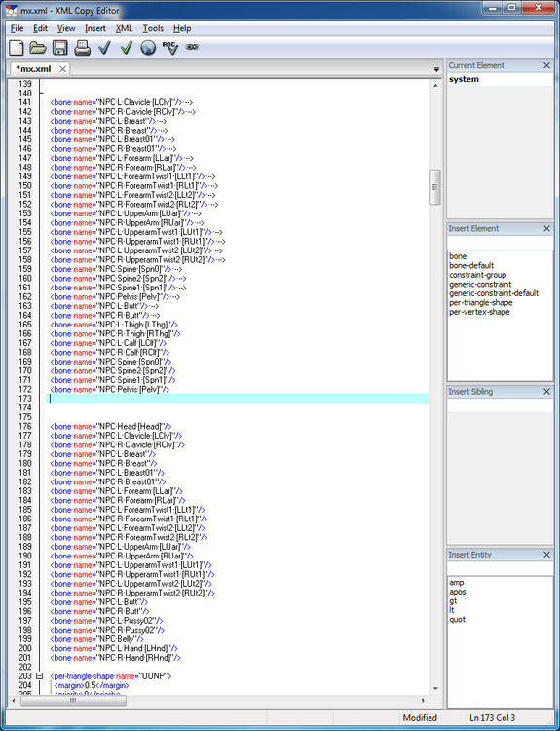The image size is (560, 731).
Task: Select the mx.xml document tab
Action: [33, 69]
